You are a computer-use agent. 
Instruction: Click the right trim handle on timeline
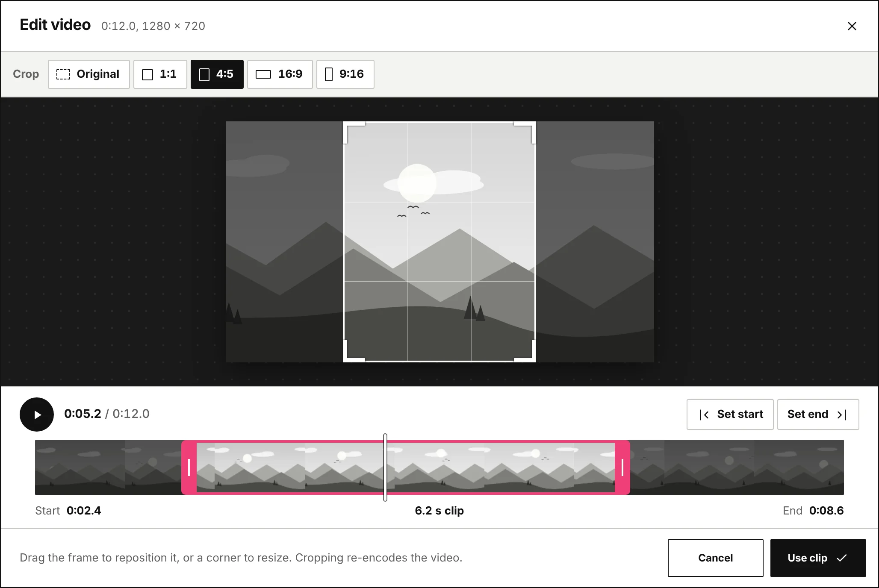pos(622,467)
